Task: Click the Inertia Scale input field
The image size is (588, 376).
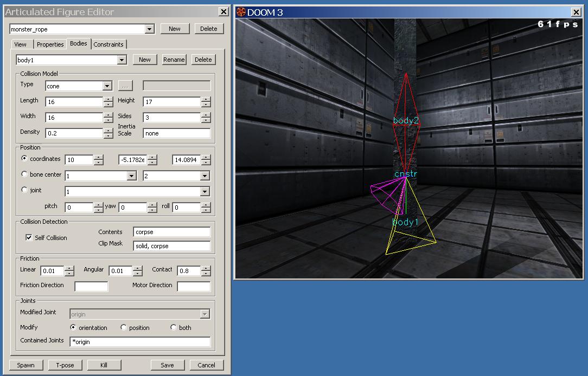Action: point(177,133)
